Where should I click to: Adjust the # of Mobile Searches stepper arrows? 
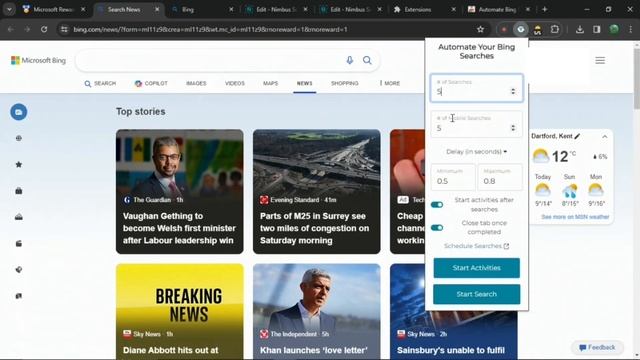(x=513, y=128)
